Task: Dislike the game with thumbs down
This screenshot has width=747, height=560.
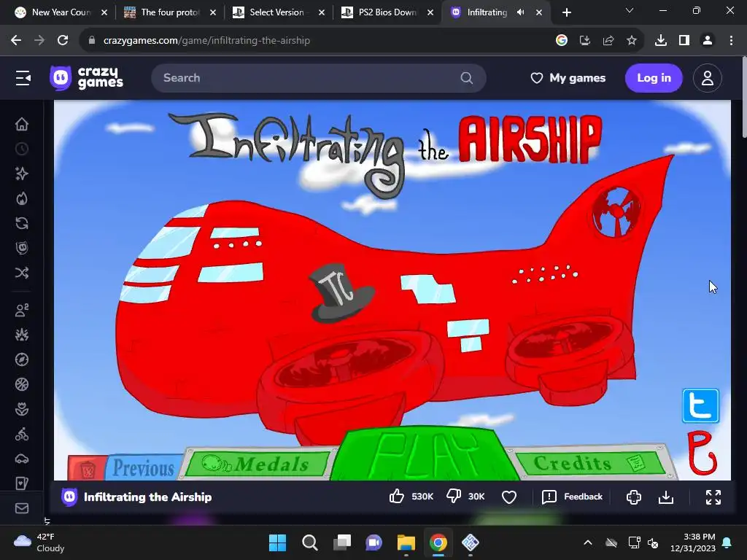Action: point(454,496)
